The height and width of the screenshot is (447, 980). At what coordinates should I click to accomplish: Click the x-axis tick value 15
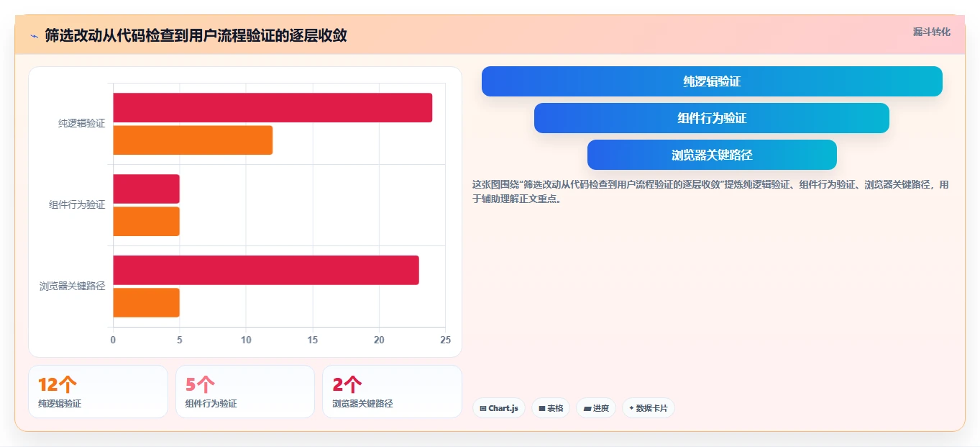[x=313, y=340]
